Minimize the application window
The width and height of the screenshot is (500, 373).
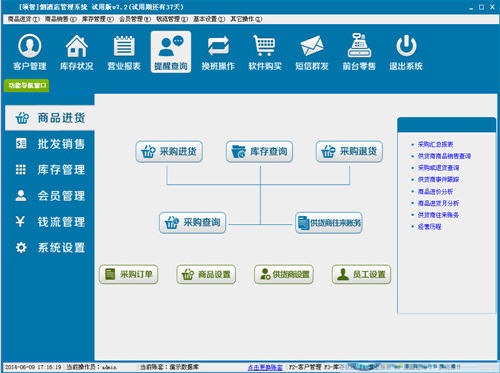[471, 7]
